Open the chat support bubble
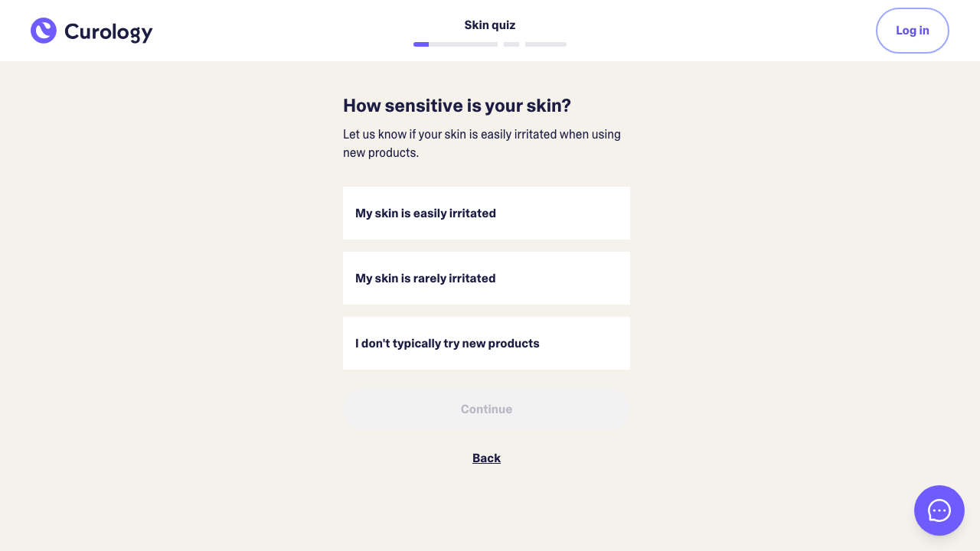This screenshot has width=980, height=551. (939, 510)
